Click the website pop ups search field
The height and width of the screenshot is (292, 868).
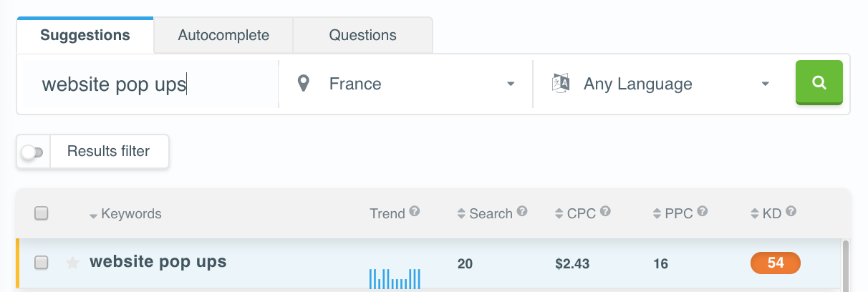coord(148,84)
